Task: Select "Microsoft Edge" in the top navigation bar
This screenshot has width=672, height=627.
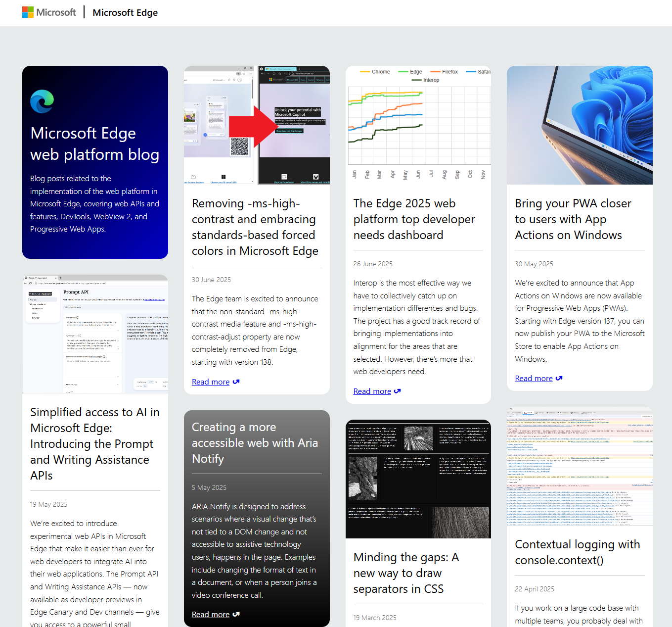Action: click(125, 12)
